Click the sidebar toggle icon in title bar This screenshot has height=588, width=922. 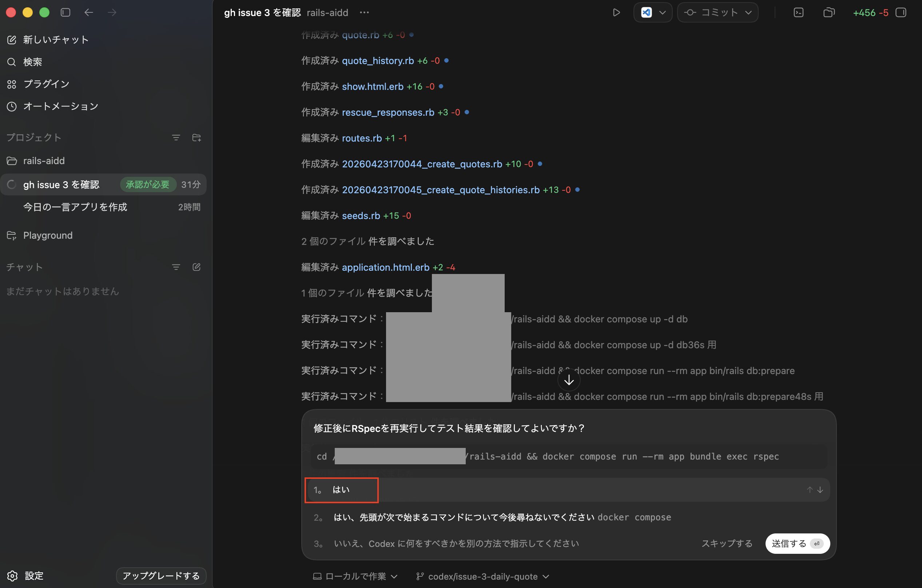click(65, 13)
